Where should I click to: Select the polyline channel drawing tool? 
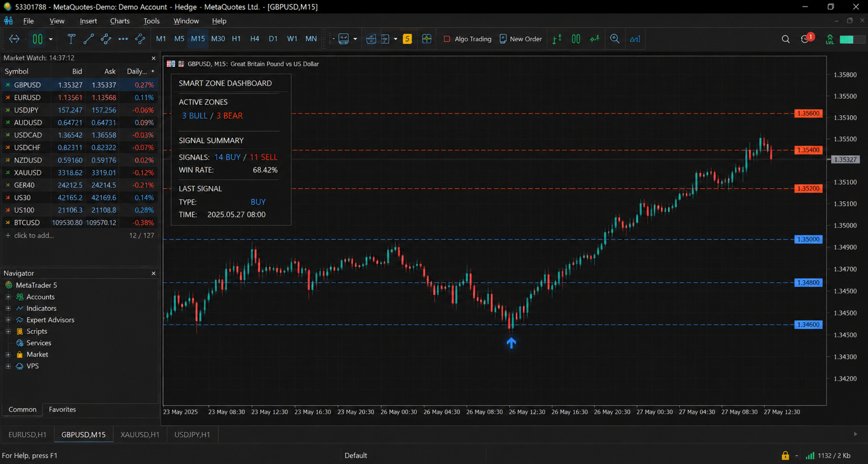tap(106, 39)
